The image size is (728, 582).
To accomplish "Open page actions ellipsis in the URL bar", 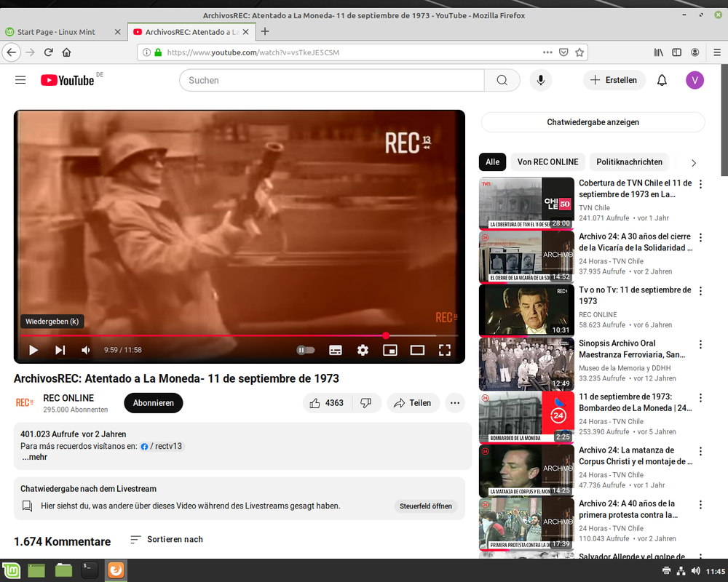I will pos(547,52).
